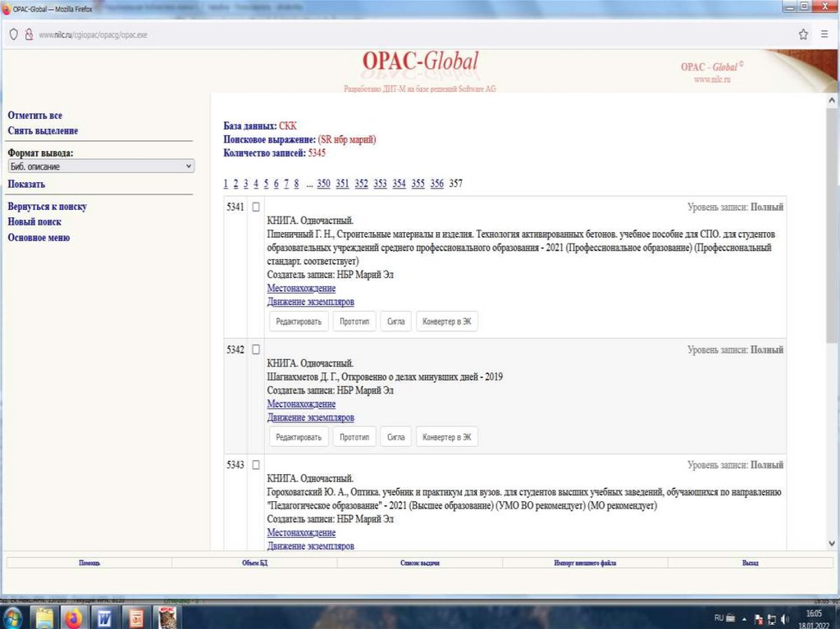Click Редактировать for record 5341
This screenshot has height=629, width=840.
pos(299,321)
